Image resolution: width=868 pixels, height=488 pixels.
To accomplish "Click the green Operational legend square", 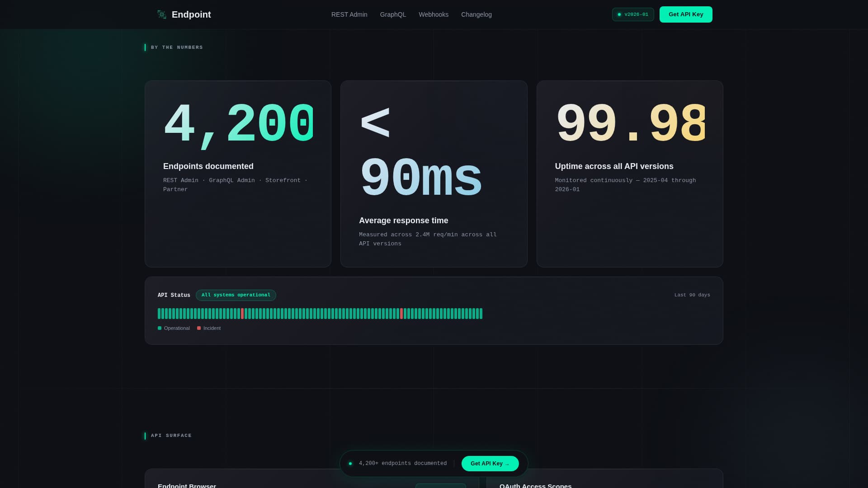I will pos(160,328).
